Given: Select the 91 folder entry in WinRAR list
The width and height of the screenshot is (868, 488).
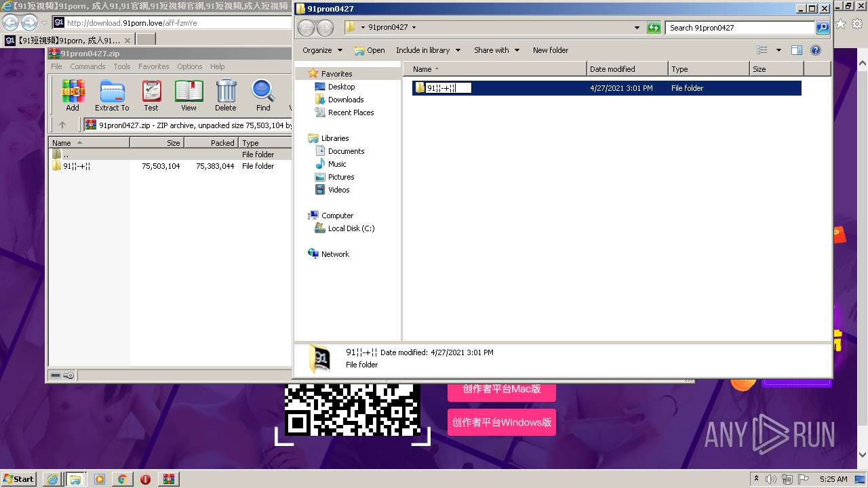Looking at the screenshot, I should 170,166.
